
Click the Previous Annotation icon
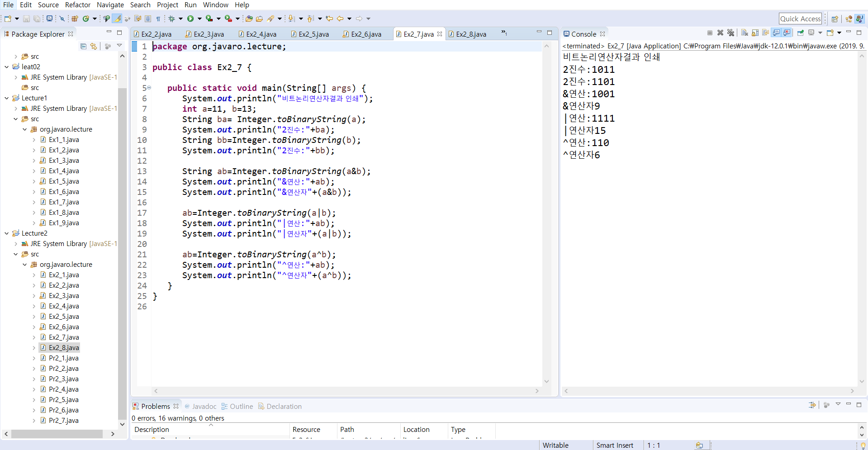(310, 19)
